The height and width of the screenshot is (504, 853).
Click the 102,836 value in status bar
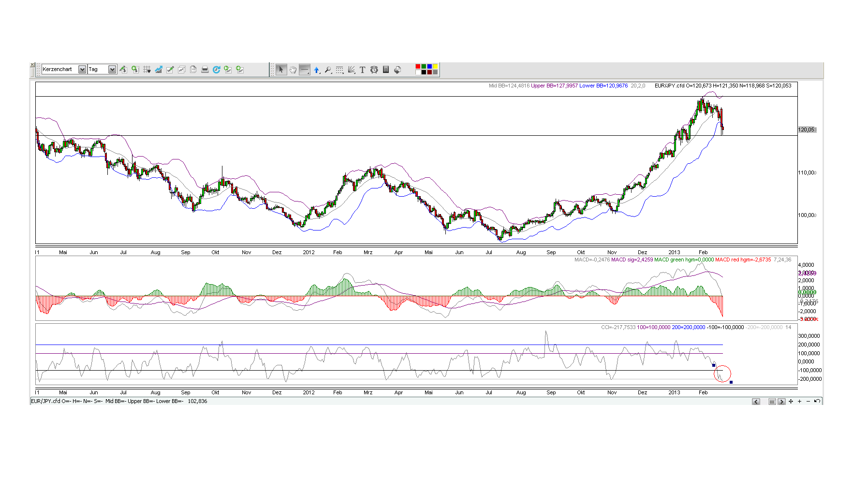[x=197, y=402]
